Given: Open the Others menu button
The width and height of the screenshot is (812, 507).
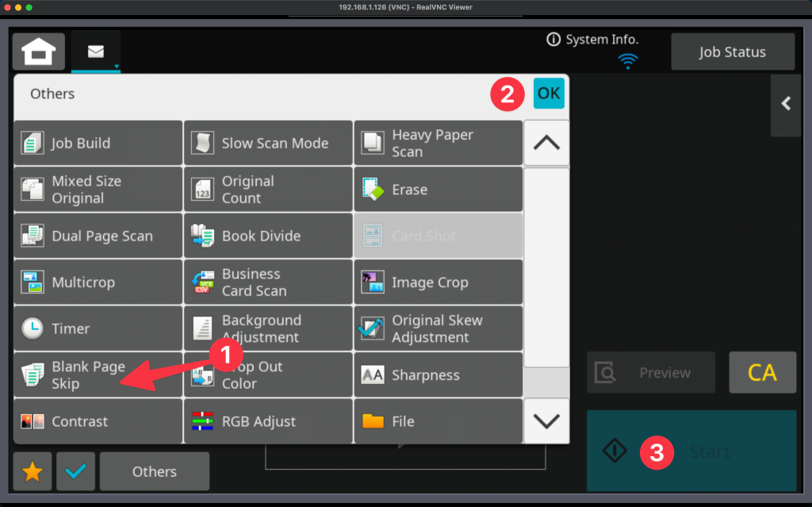Looking at the screenshot, I should (155, 471).
